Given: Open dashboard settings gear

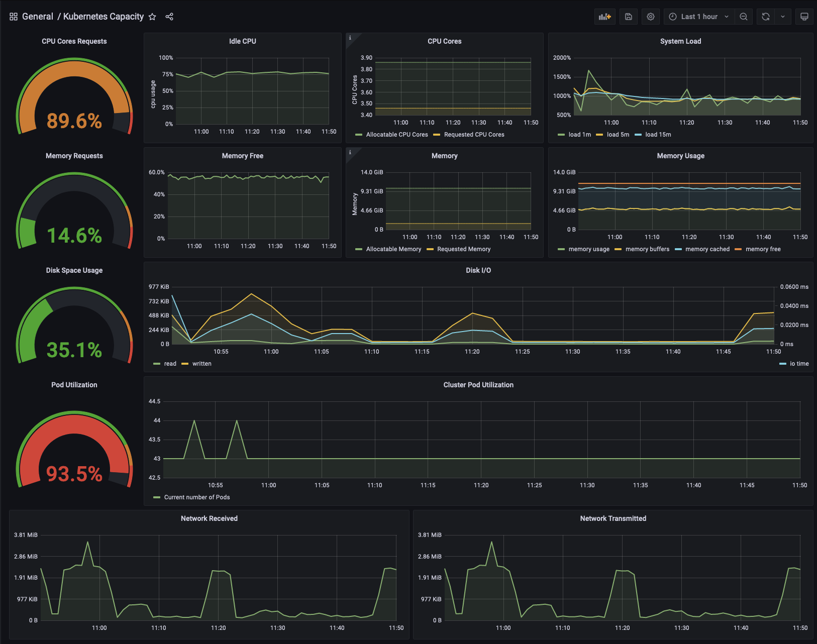Looking at the screenshot, I should [x=650, y=17].
